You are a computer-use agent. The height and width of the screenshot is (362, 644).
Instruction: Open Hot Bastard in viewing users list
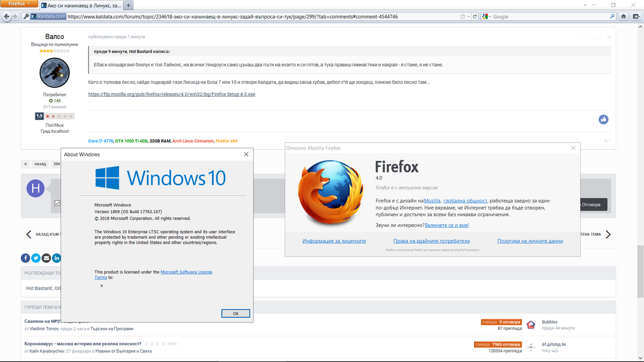click(x=39, y=288)
